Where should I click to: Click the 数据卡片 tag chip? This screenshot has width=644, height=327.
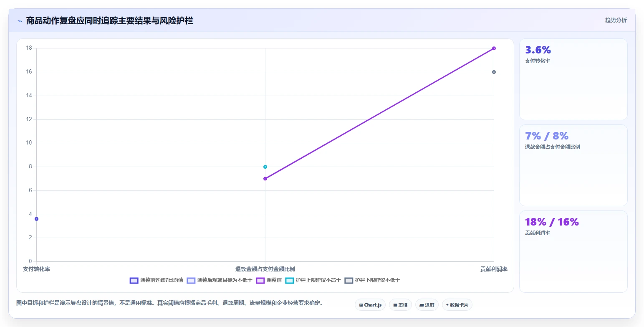(x=457, y=305)
